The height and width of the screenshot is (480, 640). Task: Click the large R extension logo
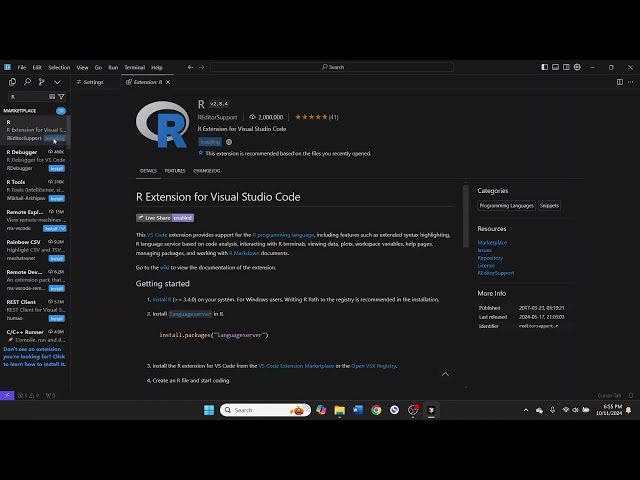coord(162,124)
